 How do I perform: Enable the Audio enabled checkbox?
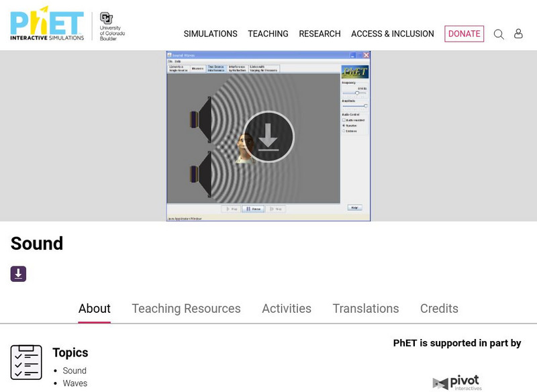[344, 119]
